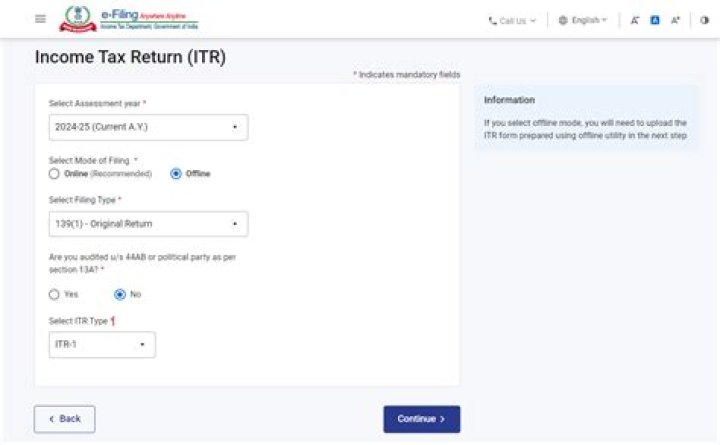Open the Assessment year dropdown
The image size is (720, 445).
[148, 127]
